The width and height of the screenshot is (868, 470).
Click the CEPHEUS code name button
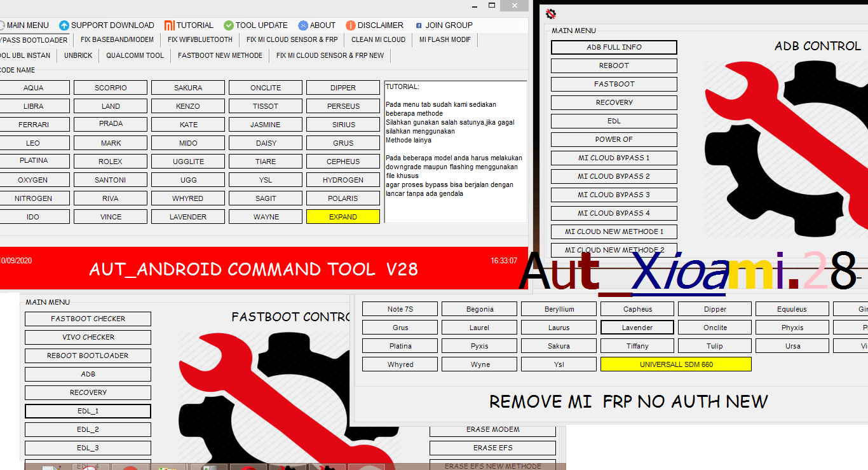point(343,162)
